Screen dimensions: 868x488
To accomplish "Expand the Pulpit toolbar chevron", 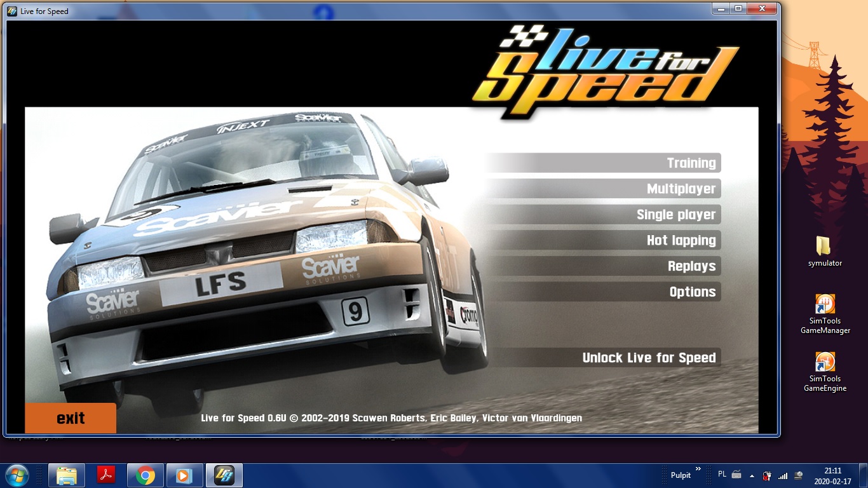I will (698, 470).
